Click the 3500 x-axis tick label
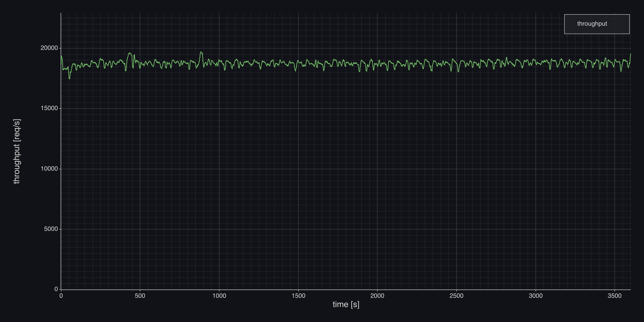The height and width of the screenshot is (322, 644). click(x=615, y=296)
